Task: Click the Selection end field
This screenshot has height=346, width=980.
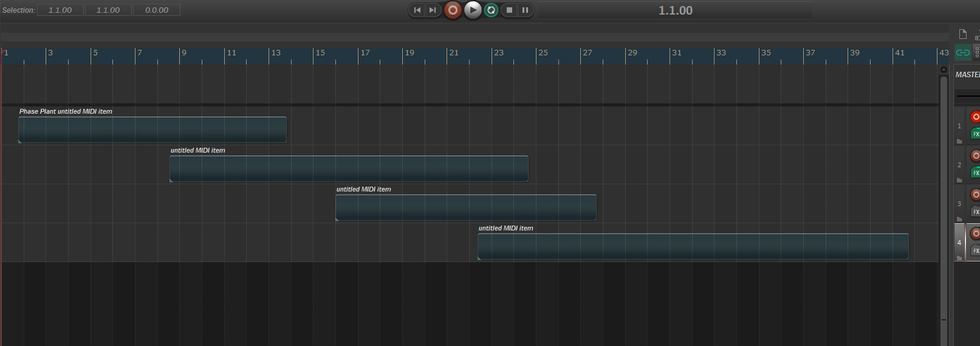Action: 108,10
